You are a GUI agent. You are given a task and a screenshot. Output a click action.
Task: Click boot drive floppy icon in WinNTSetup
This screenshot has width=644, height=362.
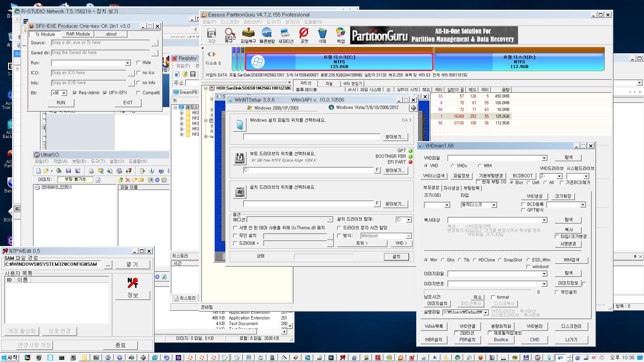(x=239, y=158)
